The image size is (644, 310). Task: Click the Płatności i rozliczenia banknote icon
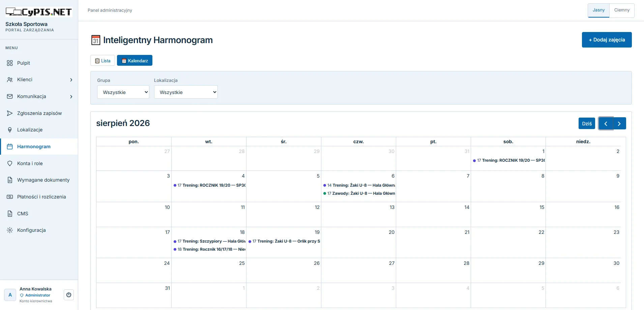(x=10, y=197)
